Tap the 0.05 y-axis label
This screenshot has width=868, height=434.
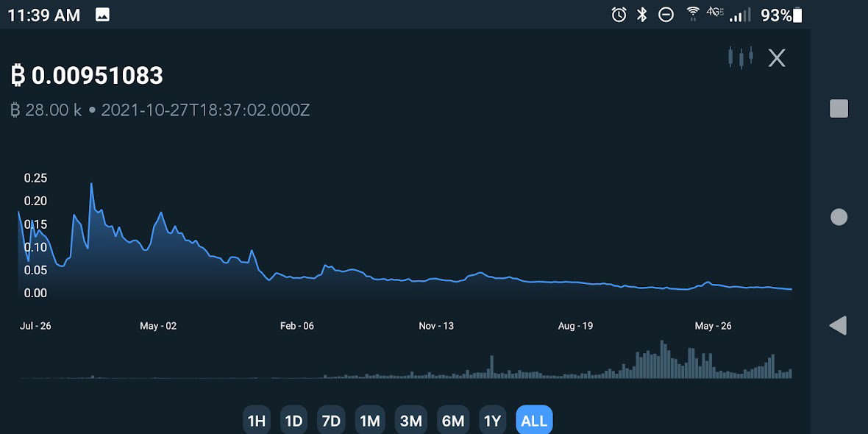pos(35,269)
